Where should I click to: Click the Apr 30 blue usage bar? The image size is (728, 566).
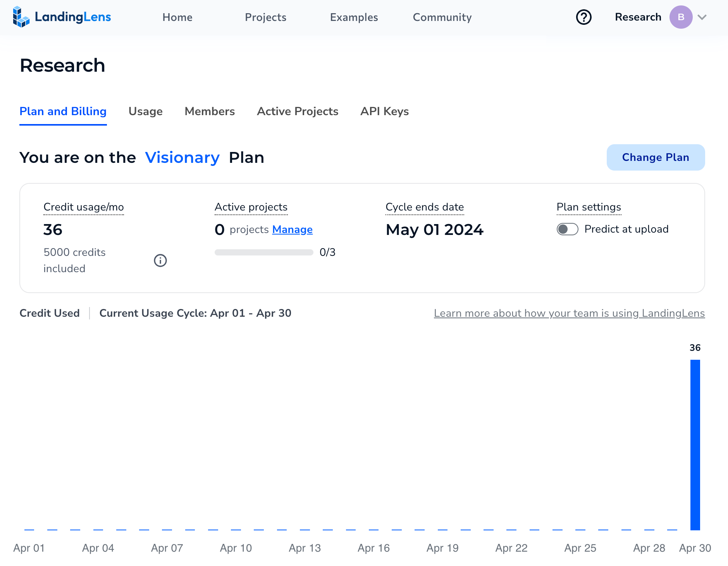(x=695, y=445)
